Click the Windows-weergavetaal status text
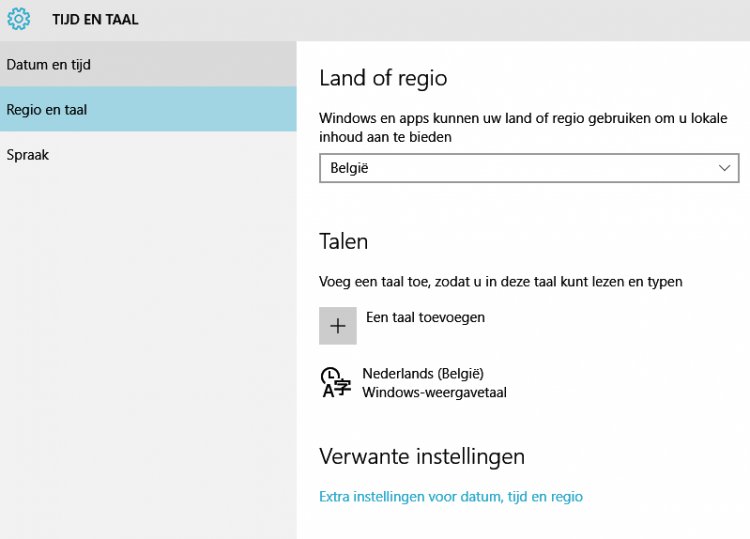Viewport: 750px width, 539px height. click(434, 392)
